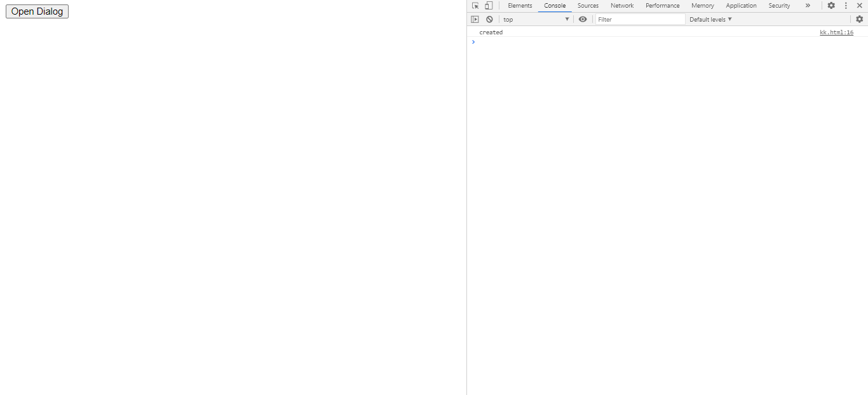This screenshot has width=868, height=395.
Task: Toggle the device toolbar
Action: [x=488, y=5]
